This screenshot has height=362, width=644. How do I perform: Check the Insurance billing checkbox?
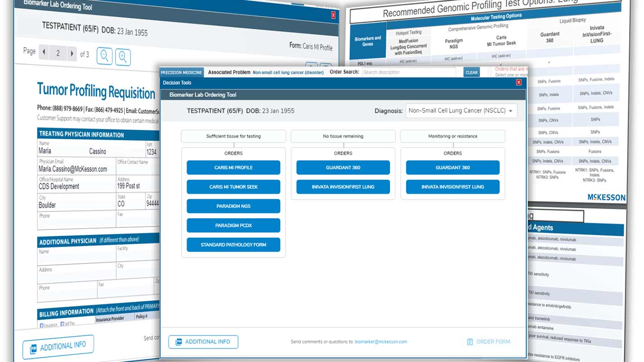tap(42, 325)
